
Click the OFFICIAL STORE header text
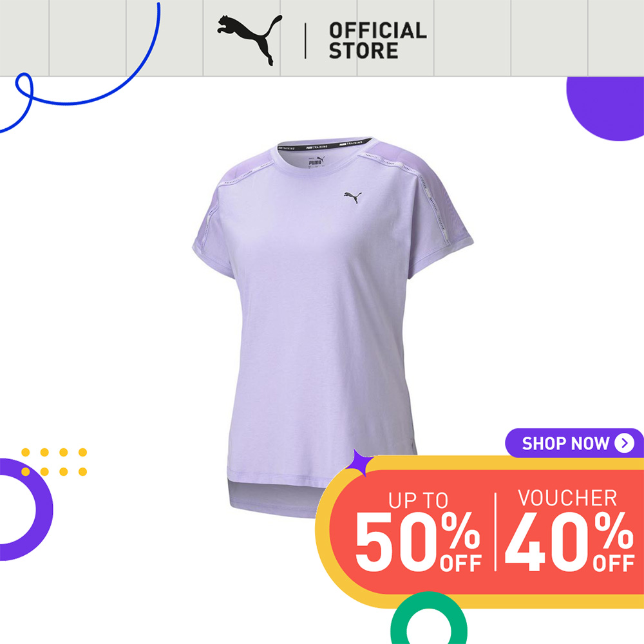click(x=378, y=41)
